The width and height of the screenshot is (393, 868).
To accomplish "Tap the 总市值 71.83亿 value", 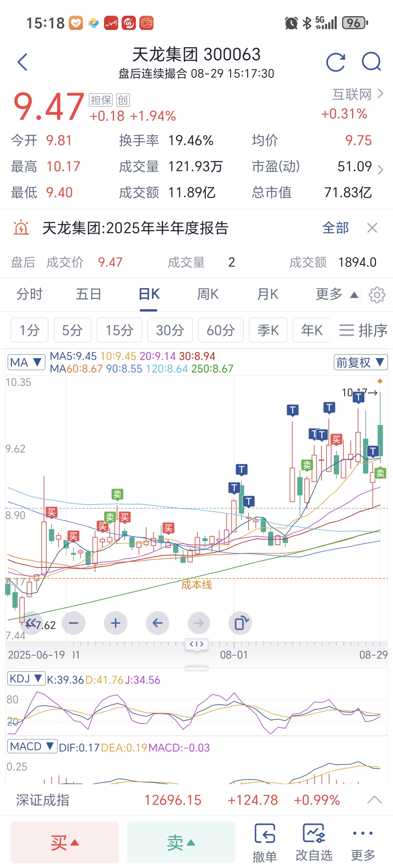I will (348, 192).
